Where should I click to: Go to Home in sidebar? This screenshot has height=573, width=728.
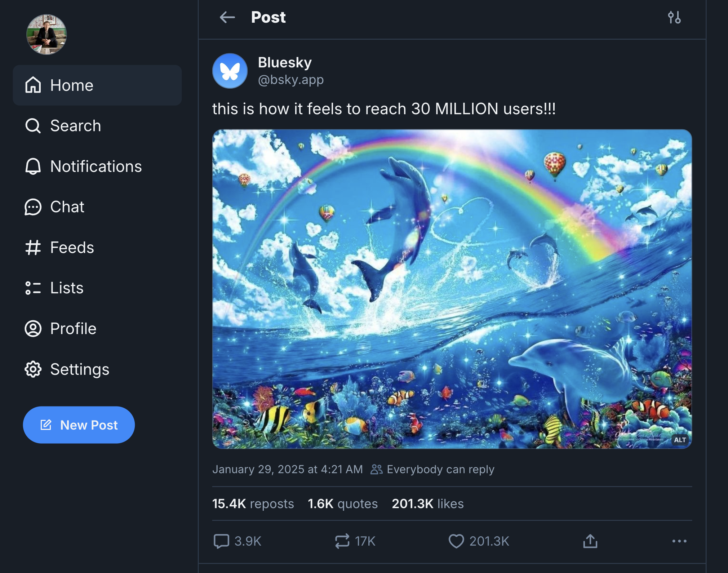coord(97,85)
